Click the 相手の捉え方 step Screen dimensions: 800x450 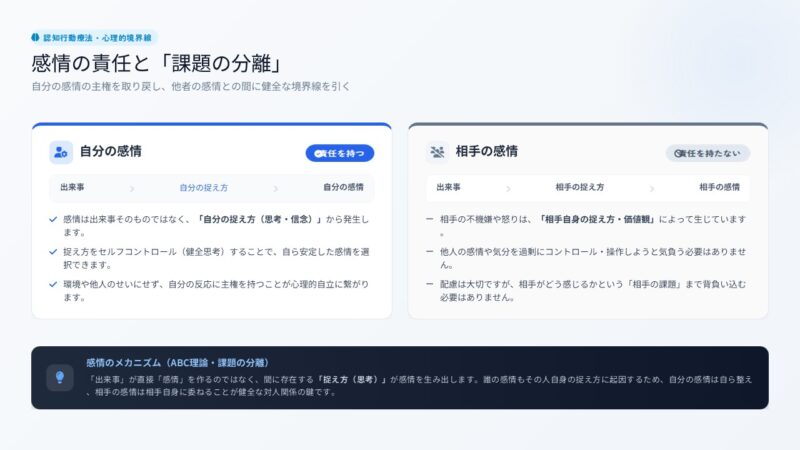[x=580, y=187]
